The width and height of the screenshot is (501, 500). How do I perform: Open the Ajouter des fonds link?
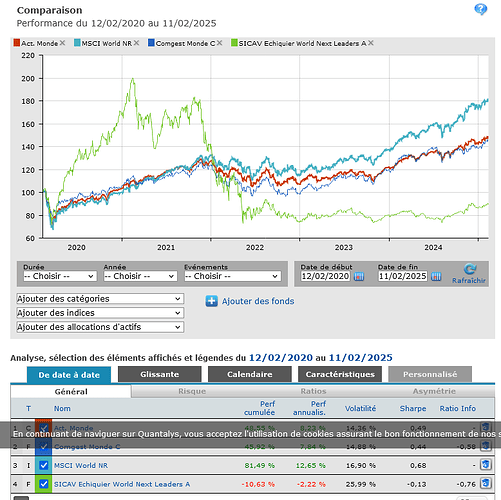click(x=258, y=301)
